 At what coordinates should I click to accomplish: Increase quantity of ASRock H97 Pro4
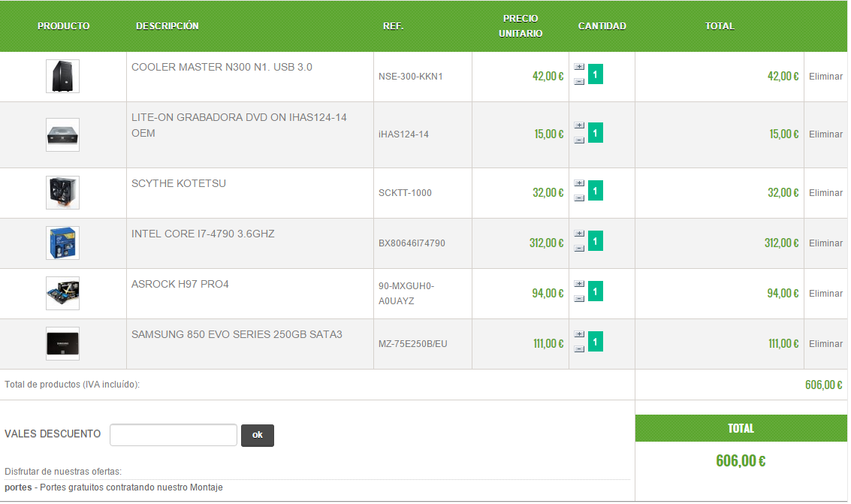579,284
